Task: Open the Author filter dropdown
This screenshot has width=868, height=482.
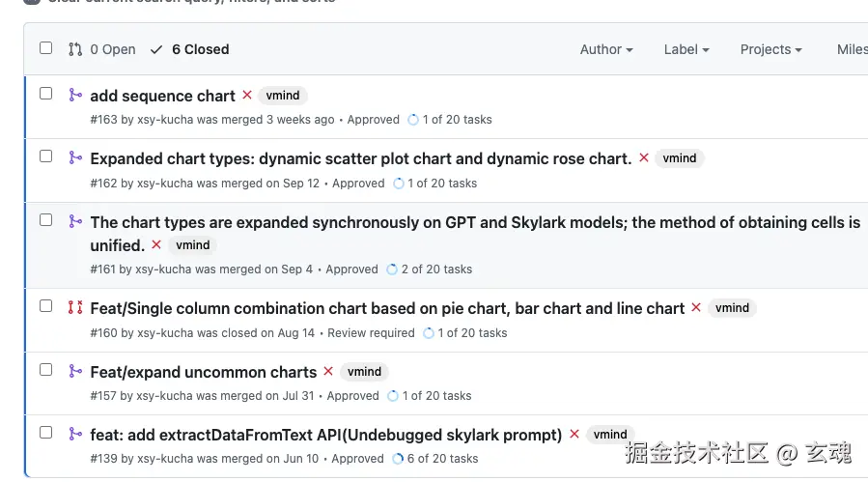Action: click(x=606, y=49)
